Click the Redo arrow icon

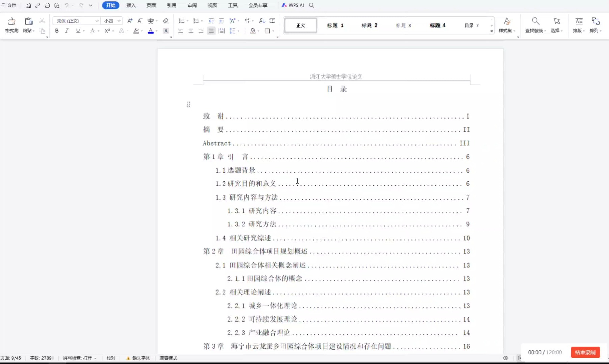pyautogui.click(x=81, y=5)
